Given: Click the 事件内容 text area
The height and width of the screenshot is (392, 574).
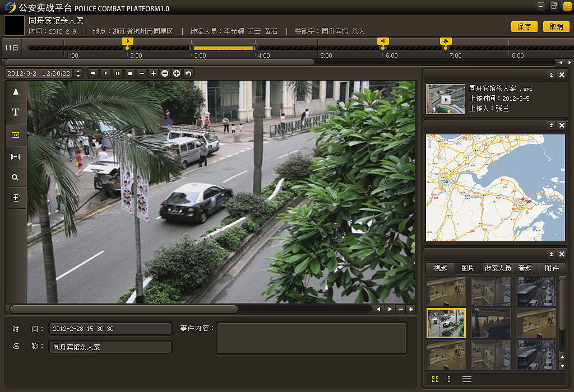Looking at the screenshot, I should pyautogui.click(x=312, y=338).
